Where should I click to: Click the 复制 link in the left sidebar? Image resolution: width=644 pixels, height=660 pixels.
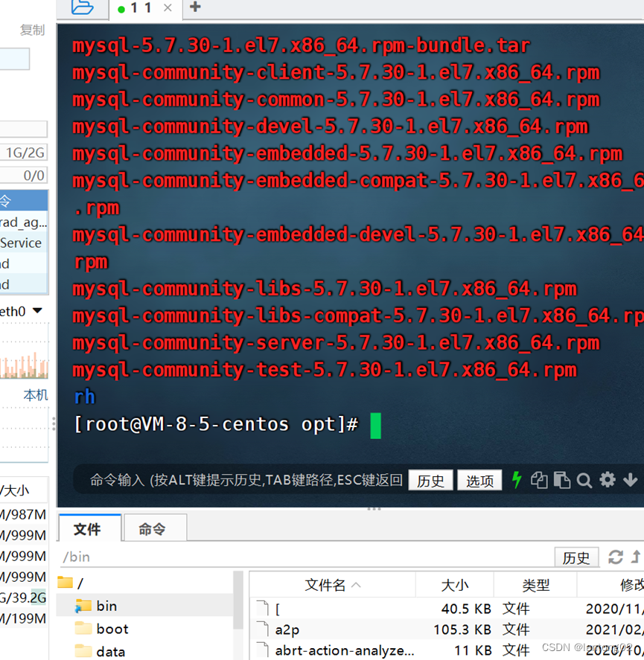point(33,30)
